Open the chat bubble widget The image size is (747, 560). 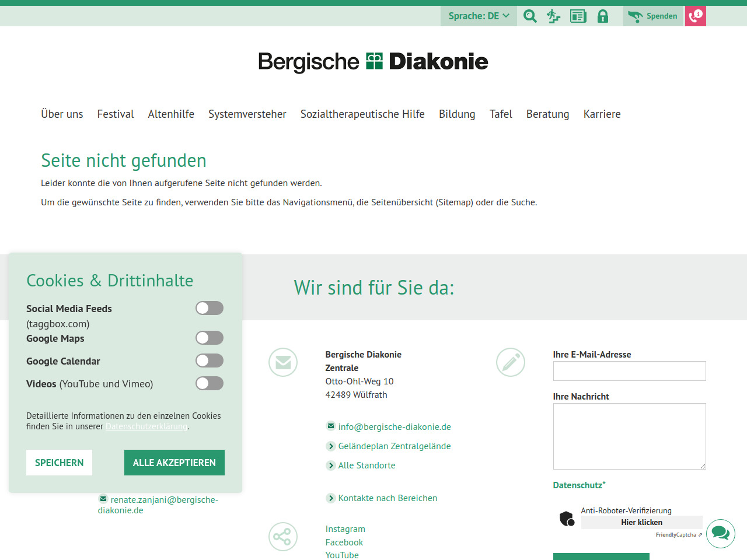click(720, 533)
